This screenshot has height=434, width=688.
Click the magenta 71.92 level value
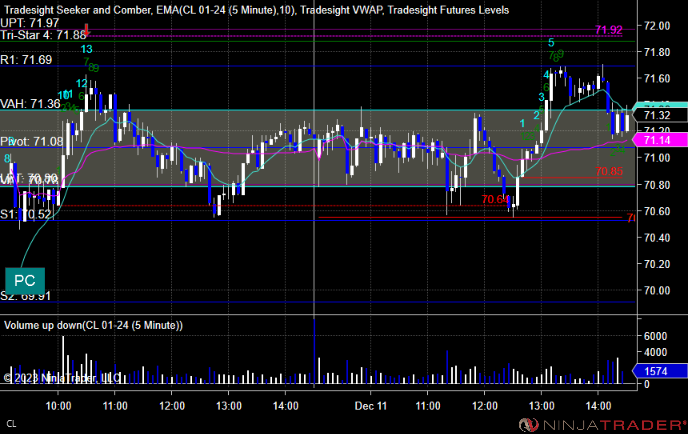(609, 30)
